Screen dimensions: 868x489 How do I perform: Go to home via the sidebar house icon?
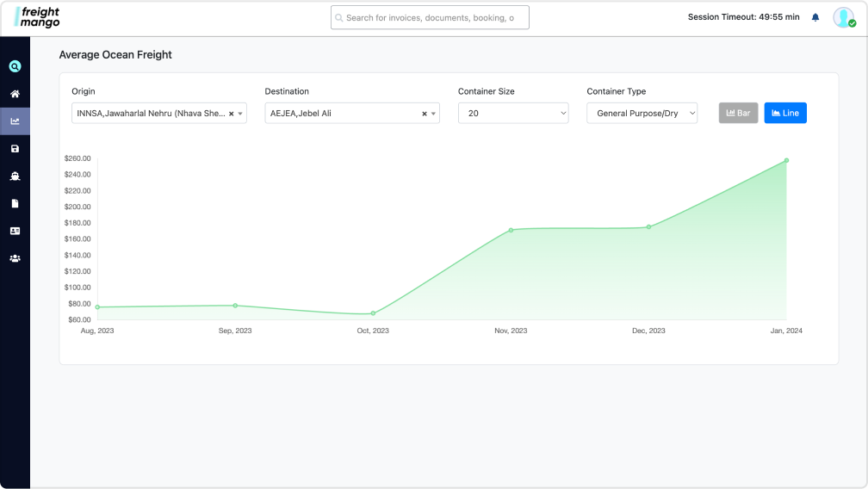15,94
